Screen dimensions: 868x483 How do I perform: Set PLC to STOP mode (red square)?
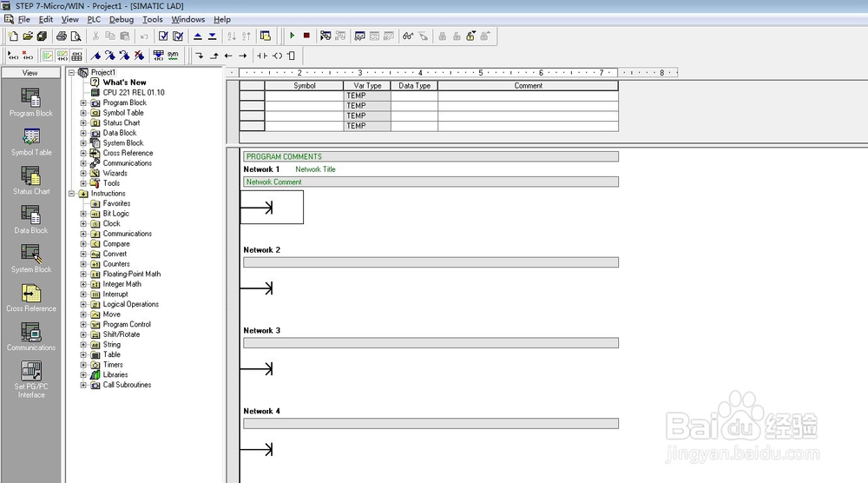point(306,36)
